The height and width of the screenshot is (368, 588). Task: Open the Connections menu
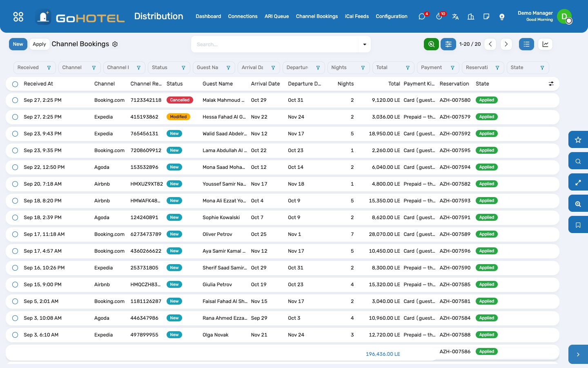coord(243,16)
